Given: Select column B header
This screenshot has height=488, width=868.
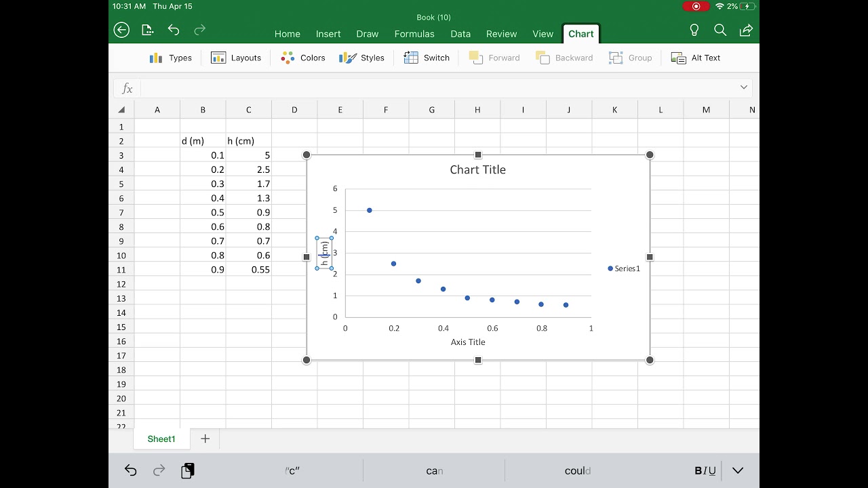Looking at the screenshot, I should click(203, 110).
